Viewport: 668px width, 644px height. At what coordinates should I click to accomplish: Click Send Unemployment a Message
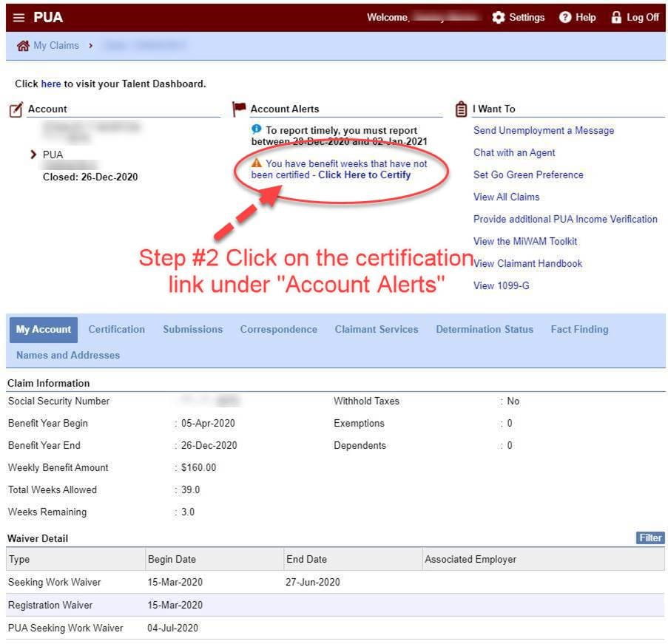tap(544, 130)
